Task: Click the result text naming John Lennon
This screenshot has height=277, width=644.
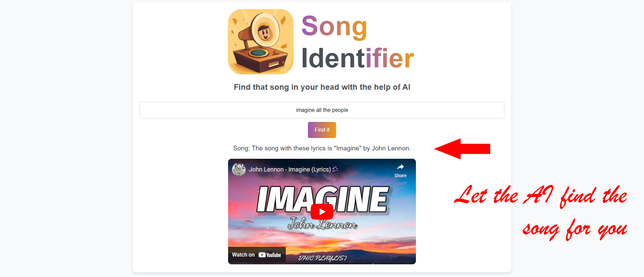Action: [x=322, y=148]
